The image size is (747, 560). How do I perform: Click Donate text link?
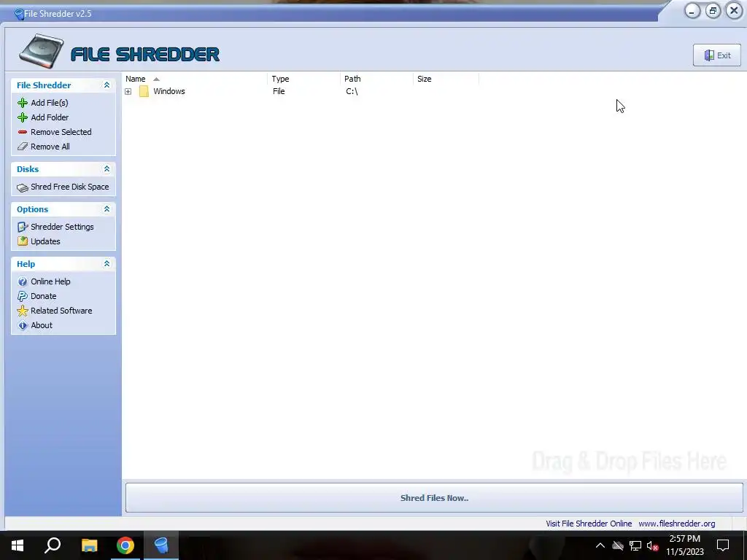(43, 296)
